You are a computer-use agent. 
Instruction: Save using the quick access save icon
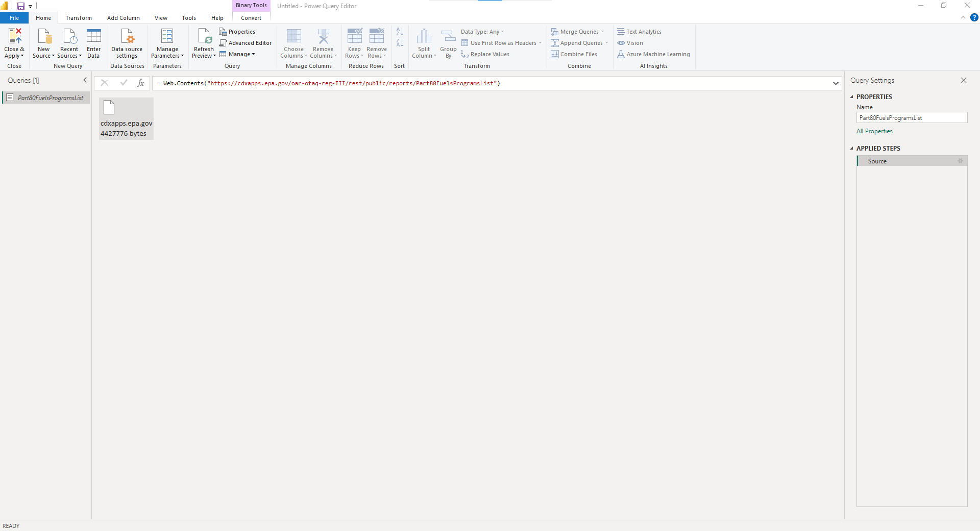click(21, 6)
